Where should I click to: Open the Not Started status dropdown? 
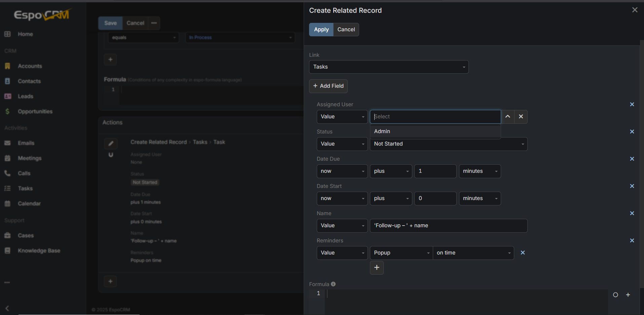pos(449,144)
